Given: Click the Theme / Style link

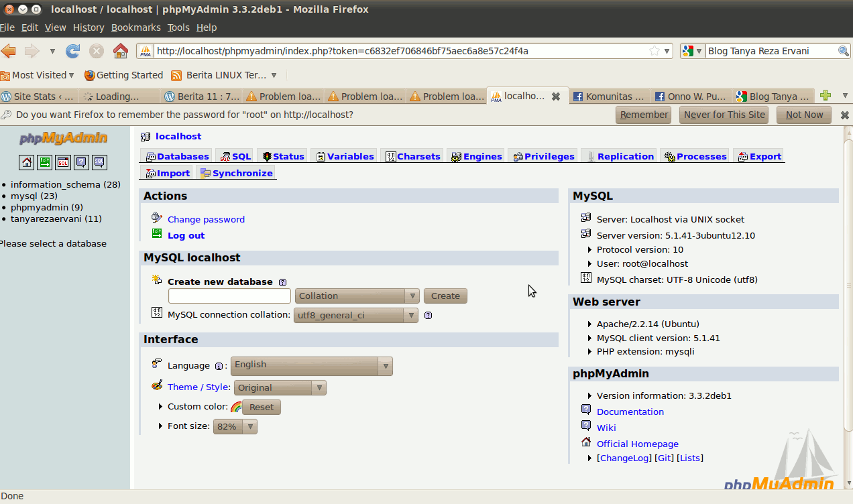Looking at the screenshot, I should pyautogui.click(x=199, y=387).
